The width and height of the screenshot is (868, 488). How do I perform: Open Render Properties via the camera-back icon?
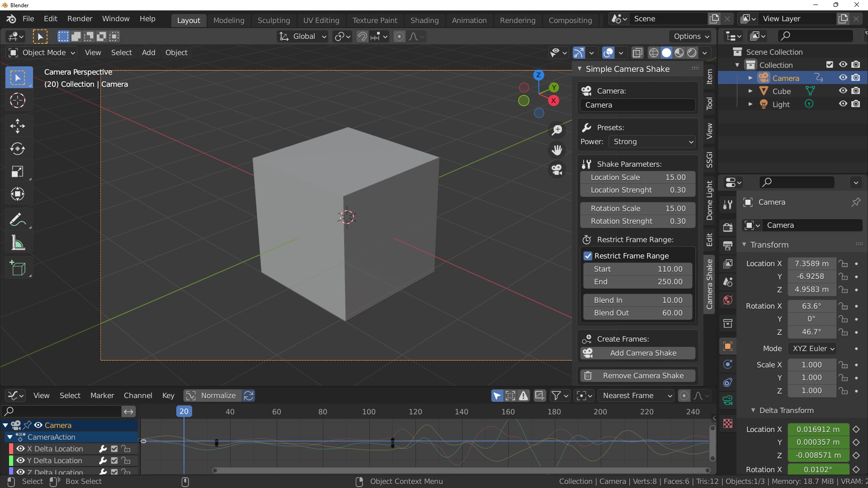[728, 227]
